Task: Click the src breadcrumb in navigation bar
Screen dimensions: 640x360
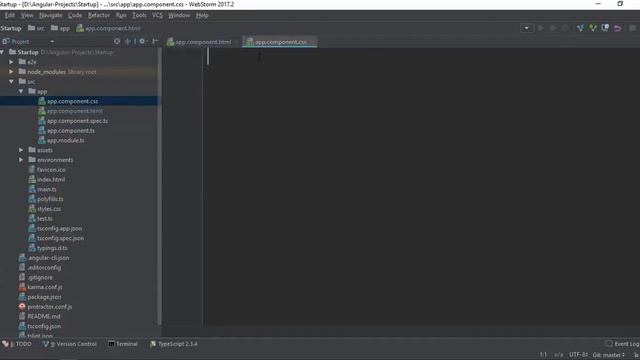Action: point(36,28)
